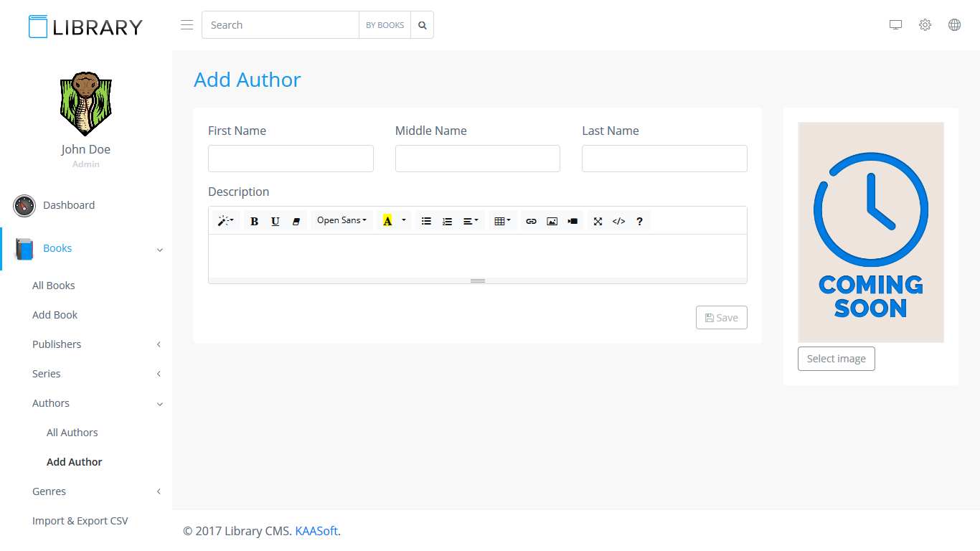Open the table insert dropdown
Screen dimensions: 980x551
point(502,221)
